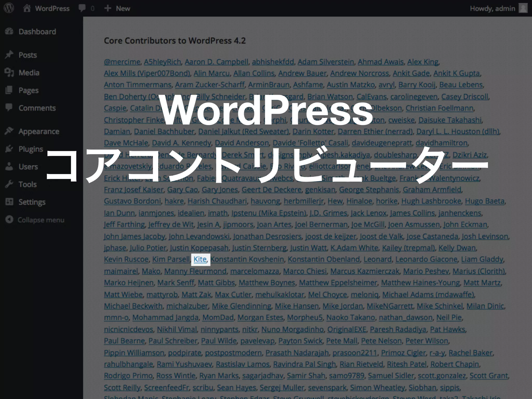The image size is (532, 399).
Task: Open the Konstantin Obenland contributor link
Action: pos(324,259)
